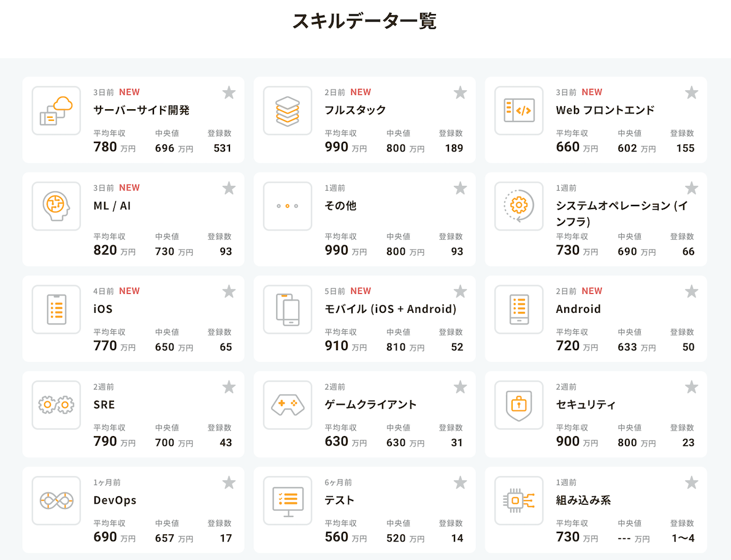Click the SRE twin gears icon
Screen dimensions: 731x560
pos(56,405)
